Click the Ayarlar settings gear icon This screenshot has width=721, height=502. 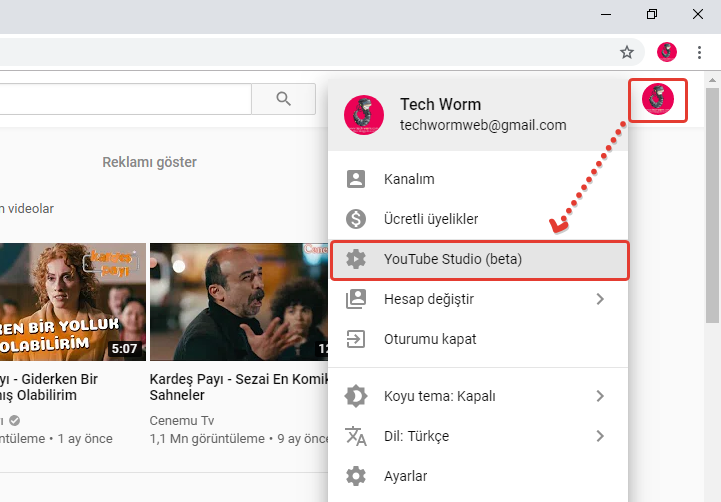click(x=356, y=476)
